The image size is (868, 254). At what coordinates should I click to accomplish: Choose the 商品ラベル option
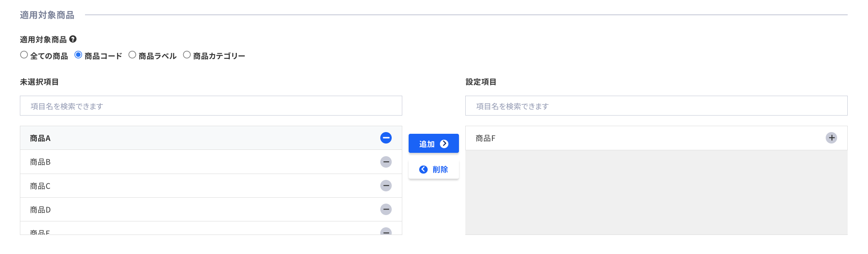coord(132,54)
